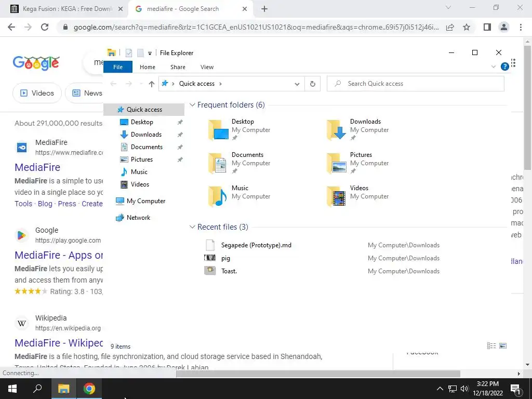Filter Google results by Videos
The width and height of the screenshot is (532, 399).
37,93
